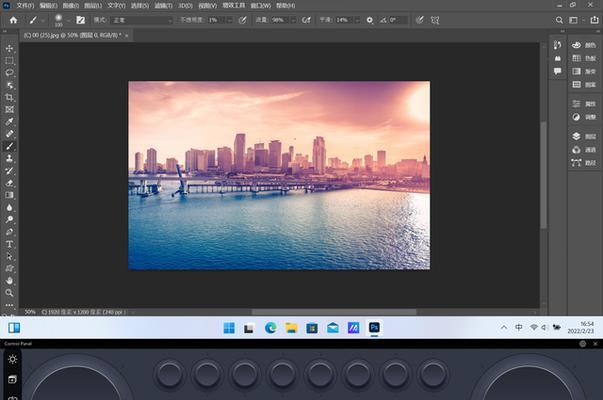Screen dimensions: 603x400
Task: Expand the flow slider dropdown arrow
Action: tap(293, 20)
